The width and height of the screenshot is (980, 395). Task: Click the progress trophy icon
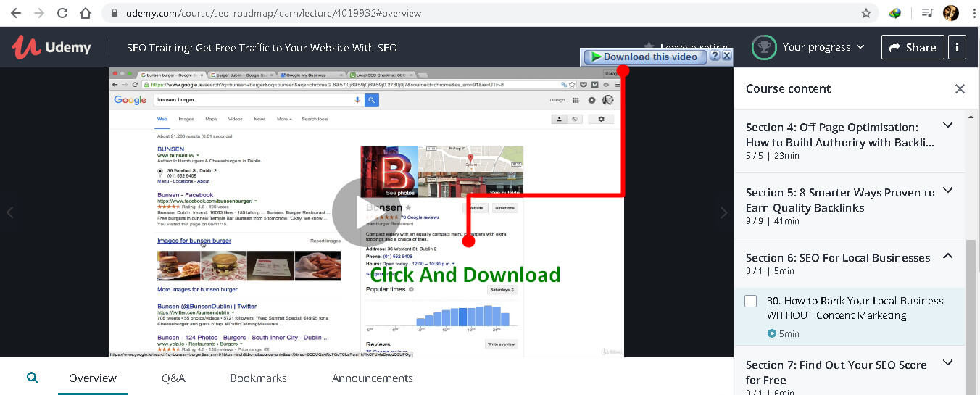(763, 47)
